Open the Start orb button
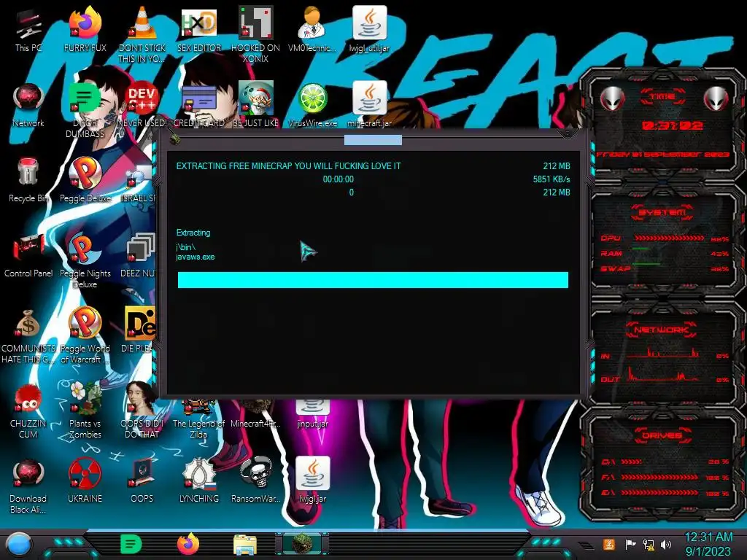Image resolution: width=747 pixels, height=560 pixels. tap(19, 544)
